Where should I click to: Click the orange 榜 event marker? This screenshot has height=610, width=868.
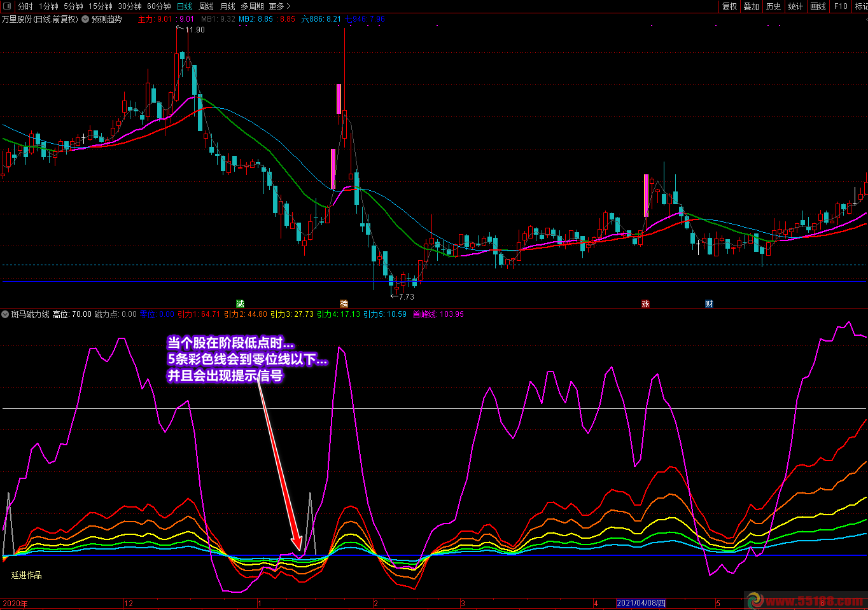pyautogui.click(x=344, y=304)
